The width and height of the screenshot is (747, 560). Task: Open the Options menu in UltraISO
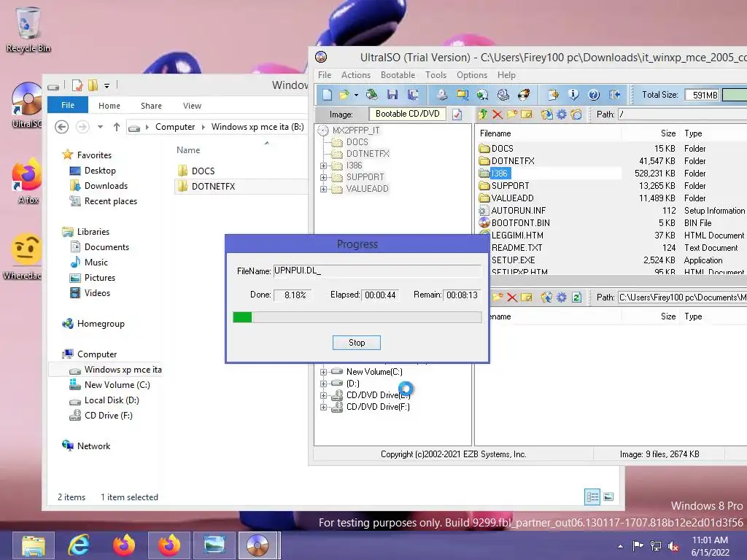tap(472, 75)
